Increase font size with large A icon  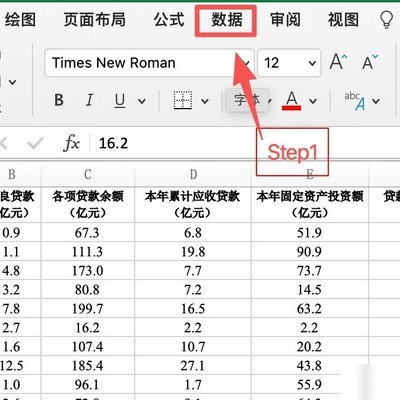pos(338,62)
